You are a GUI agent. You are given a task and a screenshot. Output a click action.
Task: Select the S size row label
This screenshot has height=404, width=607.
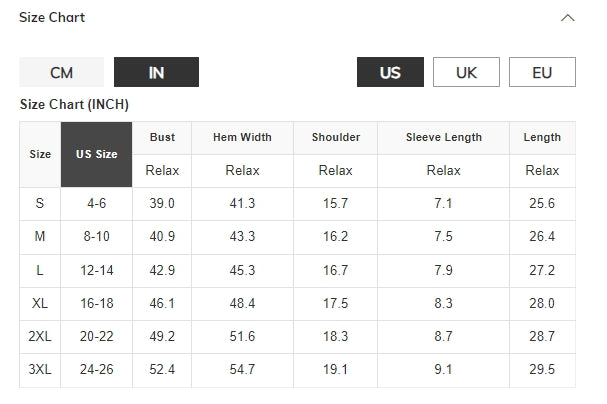40,204
